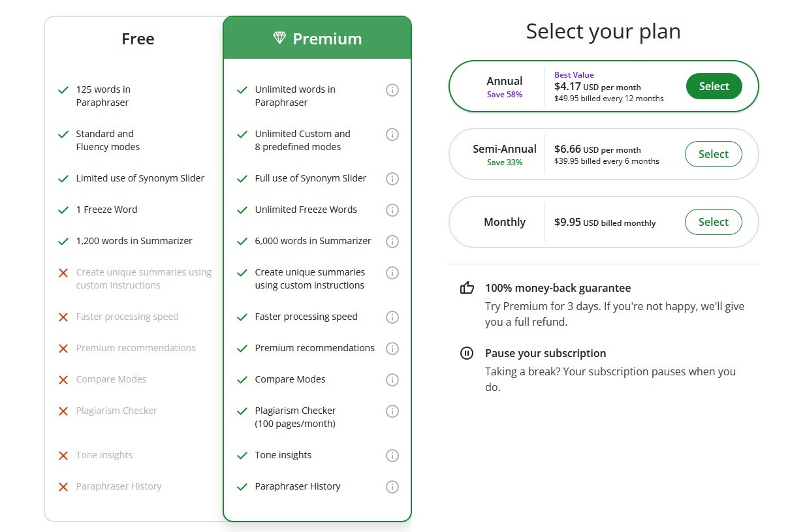Open info icon for Unlimited Freeze Words
805x532 pixels.
coord(392,210)
